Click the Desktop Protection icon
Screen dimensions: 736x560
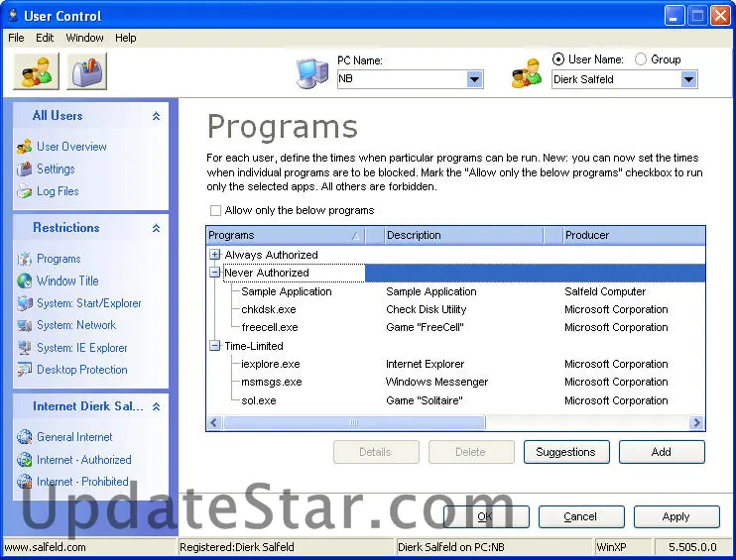[25, 370]
